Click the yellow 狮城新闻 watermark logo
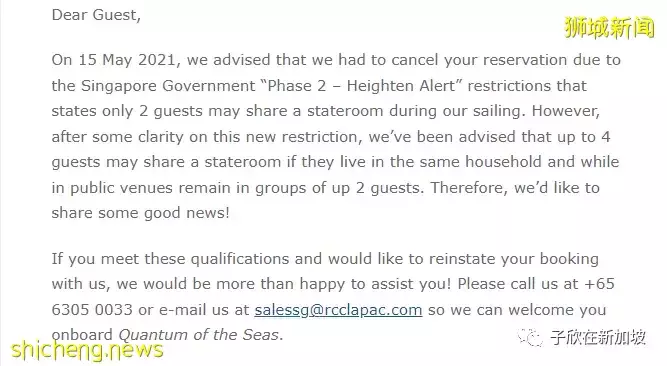Viewport: 667px width, 366px height. (609, 28)
